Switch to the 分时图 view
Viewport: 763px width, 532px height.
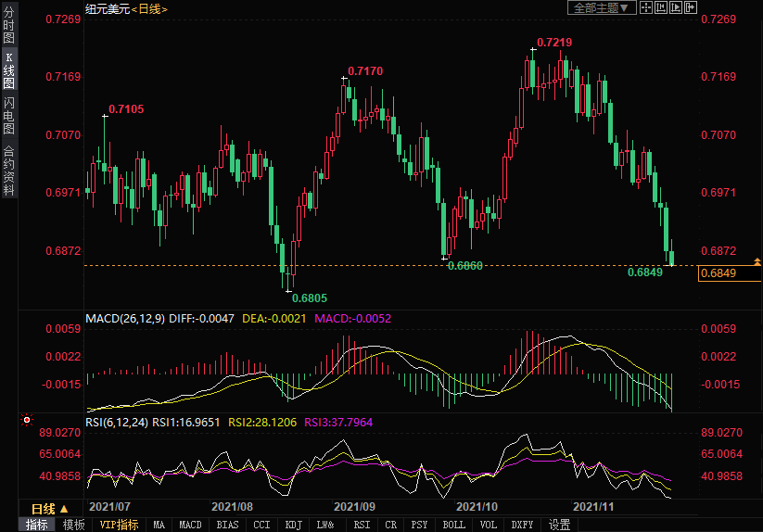click(x=8, y=26)
